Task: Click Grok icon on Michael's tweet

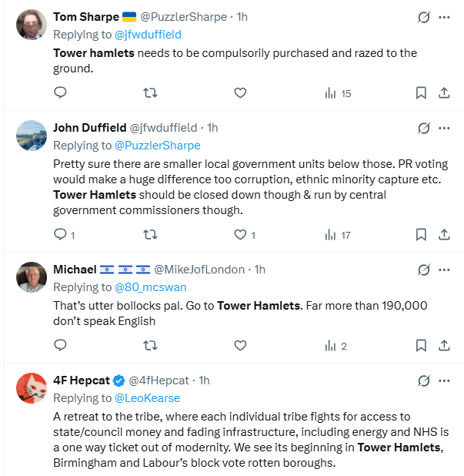Action: pyautogui.click(x=422, y=270)
